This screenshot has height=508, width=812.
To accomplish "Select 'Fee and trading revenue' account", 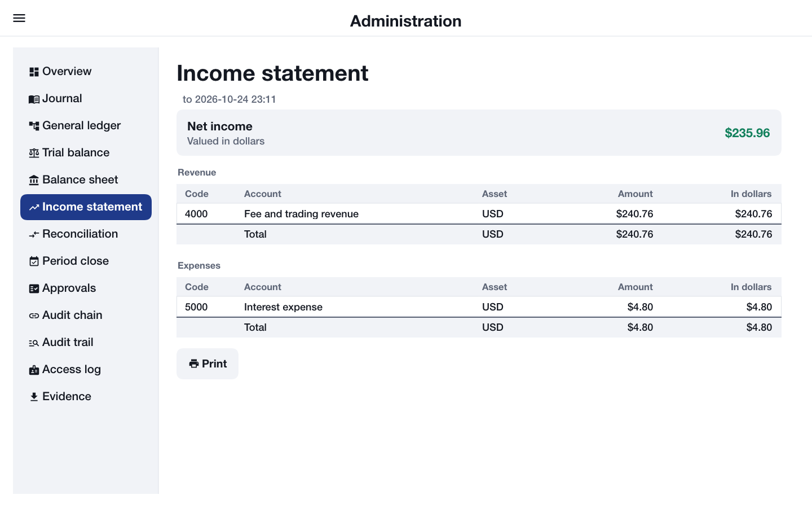I will coord(301,214).
